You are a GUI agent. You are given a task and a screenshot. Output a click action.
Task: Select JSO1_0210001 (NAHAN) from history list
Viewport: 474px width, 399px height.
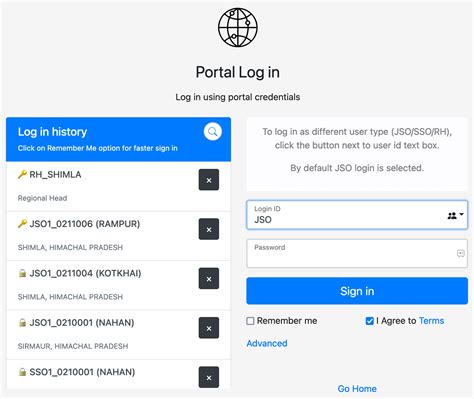point(118,335)
